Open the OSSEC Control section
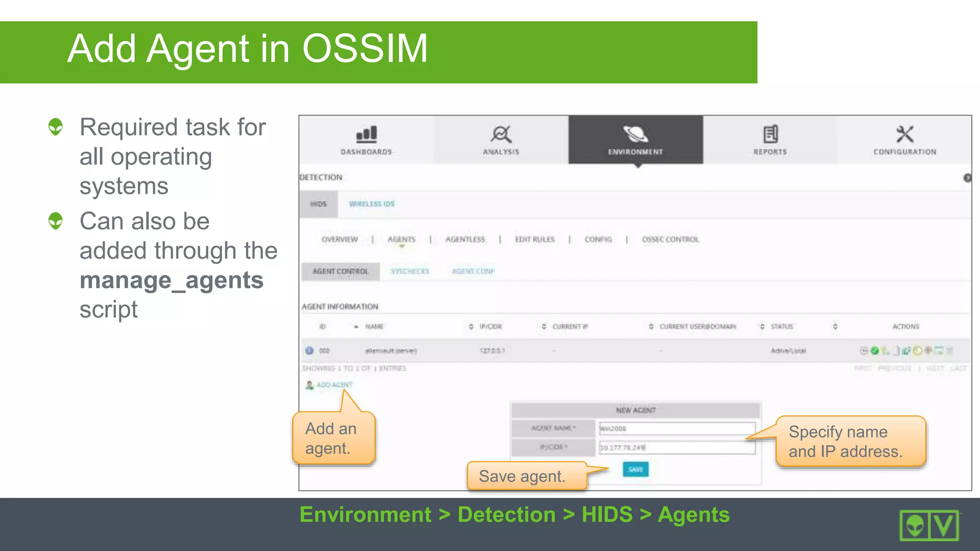Image resolution: width=980 pixels, height=551 pixels. point(670,239)
